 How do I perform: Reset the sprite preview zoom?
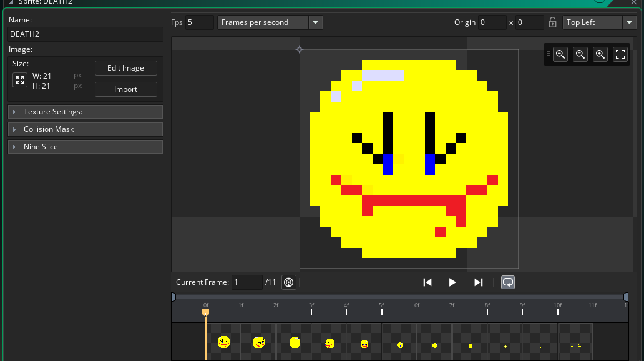click(580, 54)
